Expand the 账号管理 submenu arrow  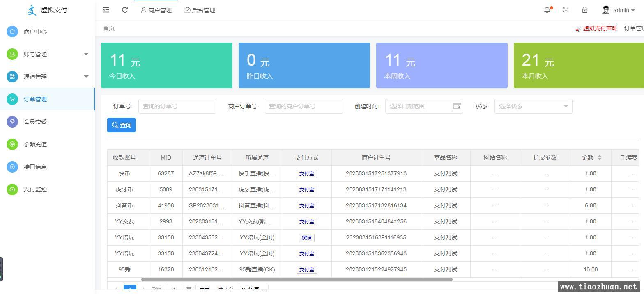[86, 54]
